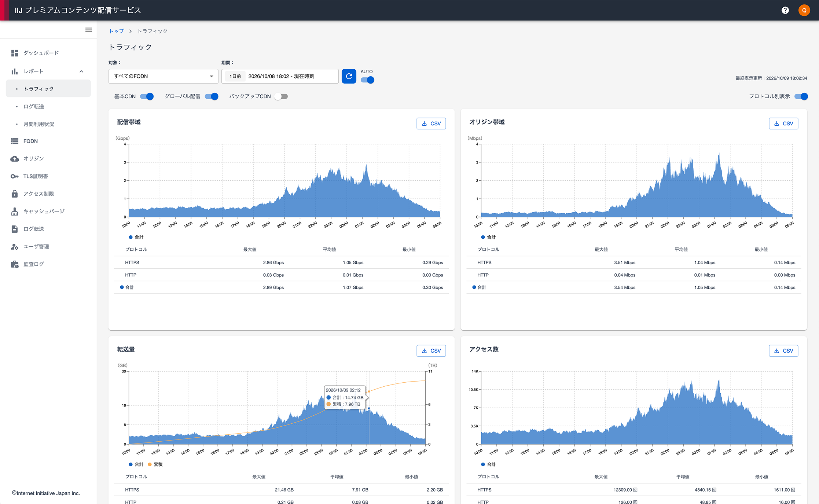Download CSV for オリジン帯域 chart

coord(783,124)
